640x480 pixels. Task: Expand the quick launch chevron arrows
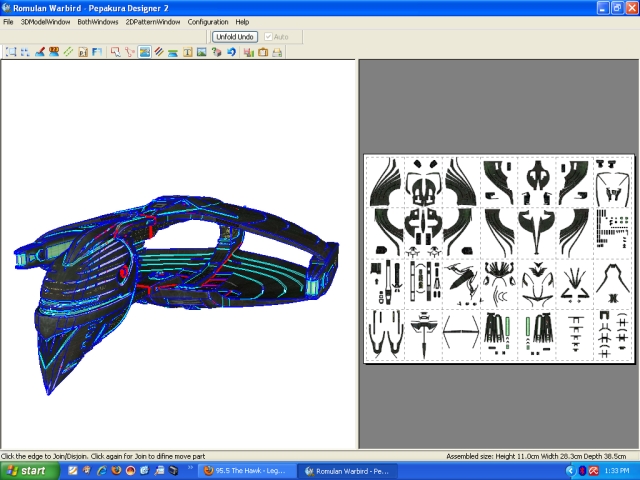189,467
